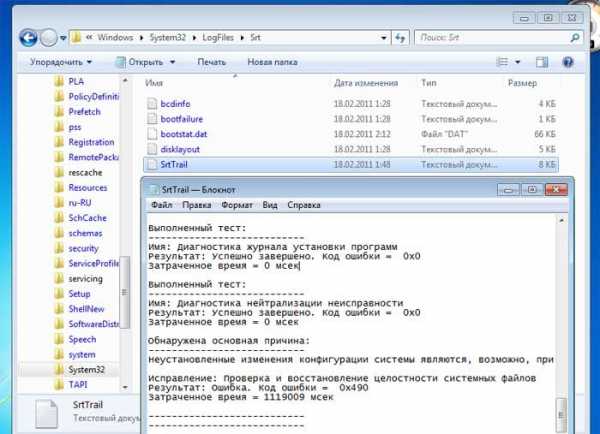Open recent locations dropdown beside nav arrows
The width and height of the screenshot is (600, 434).
[x=63, y=38]
